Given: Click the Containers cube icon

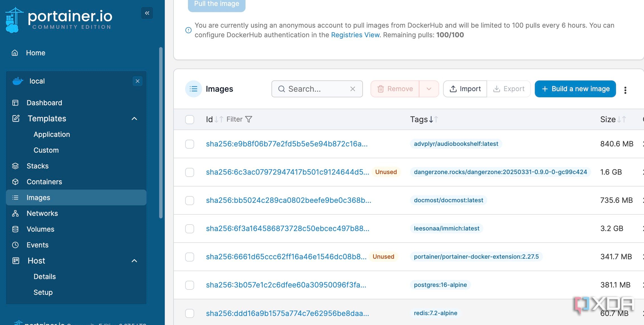Looking at the screenshot, I should [x=16, y=182].
